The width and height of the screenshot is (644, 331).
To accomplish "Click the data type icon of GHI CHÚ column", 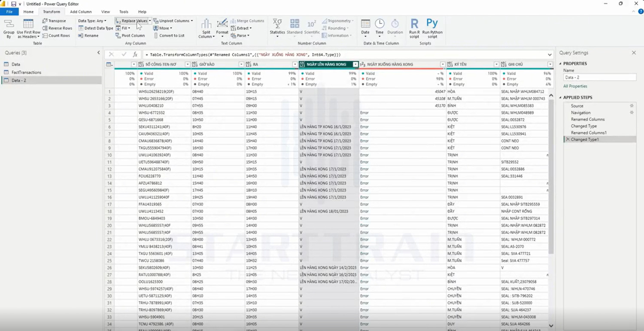I will coord(504,64).
